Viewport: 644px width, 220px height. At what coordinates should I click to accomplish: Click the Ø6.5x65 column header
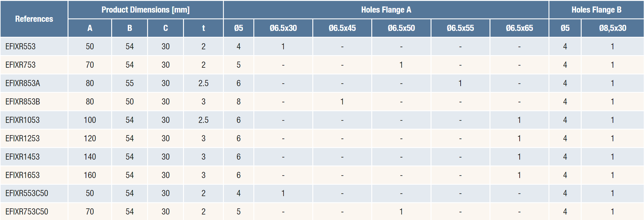coord(519,28)
